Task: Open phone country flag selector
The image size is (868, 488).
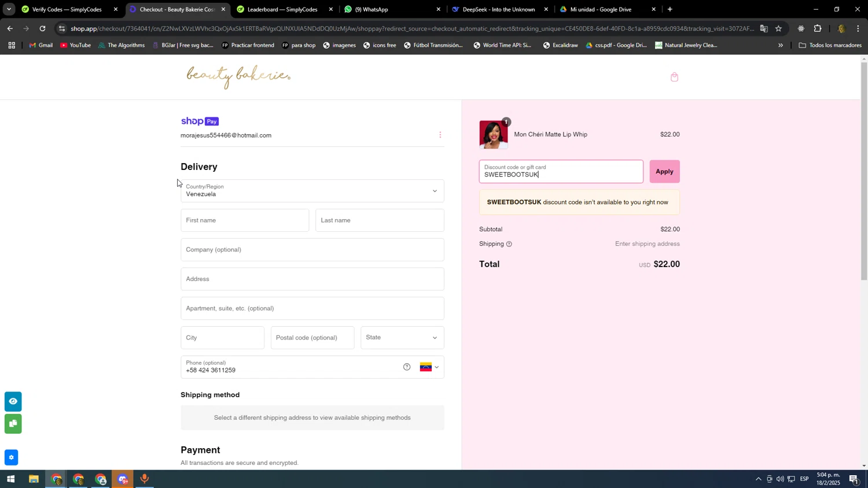Action: (429, 367)
